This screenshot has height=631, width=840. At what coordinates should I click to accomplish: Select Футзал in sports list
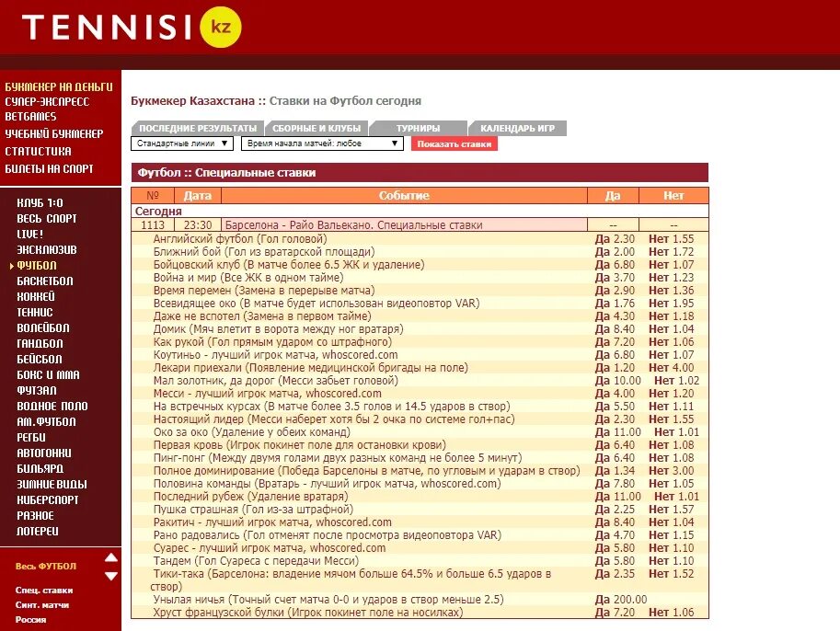tap(37, 391)
